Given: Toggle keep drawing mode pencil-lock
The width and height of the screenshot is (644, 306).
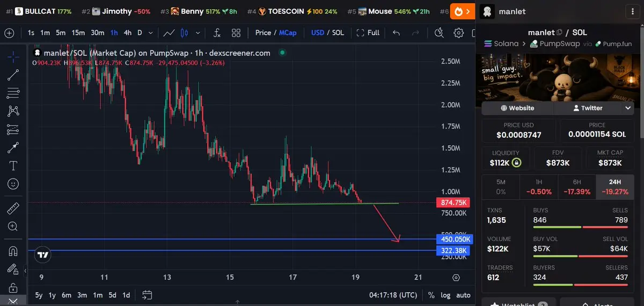Looking at the screenshot, I should coord(13,269).
